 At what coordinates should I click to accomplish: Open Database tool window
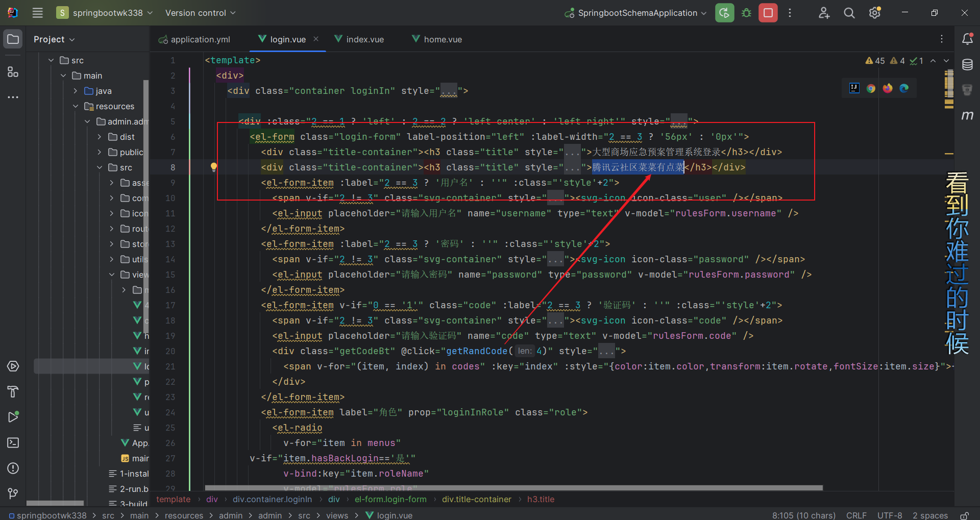coord(967,64)
